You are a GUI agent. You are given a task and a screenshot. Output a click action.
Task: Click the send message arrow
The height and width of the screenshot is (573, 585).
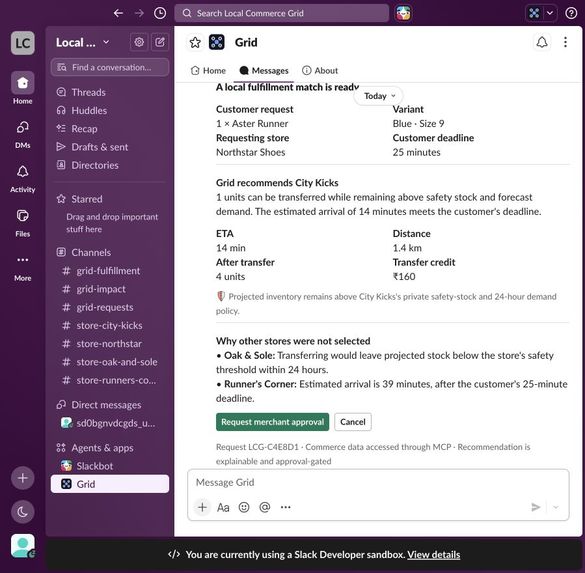click(535, 507)
